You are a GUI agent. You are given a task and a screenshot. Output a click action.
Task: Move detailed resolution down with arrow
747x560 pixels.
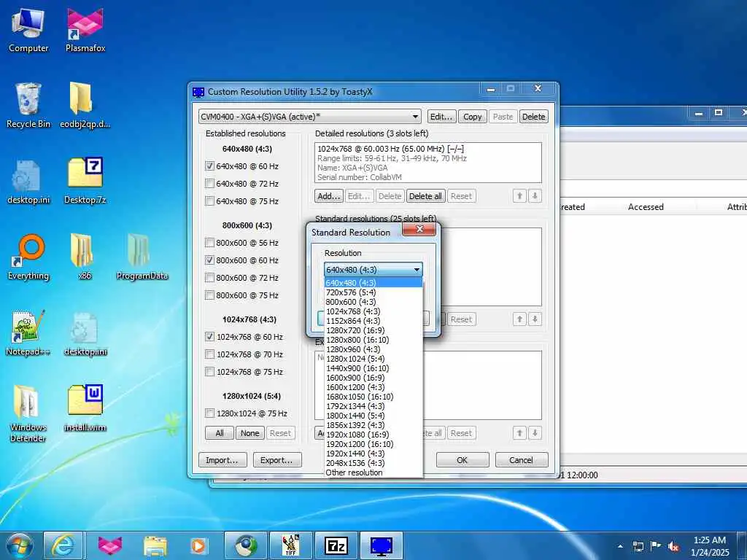[x=535, y=195]
